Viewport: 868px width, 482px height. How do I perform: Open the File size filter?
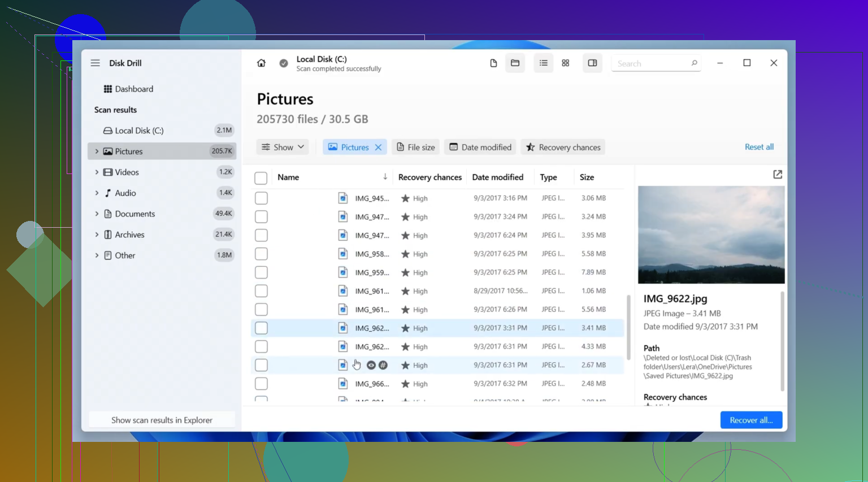point(415,147)
